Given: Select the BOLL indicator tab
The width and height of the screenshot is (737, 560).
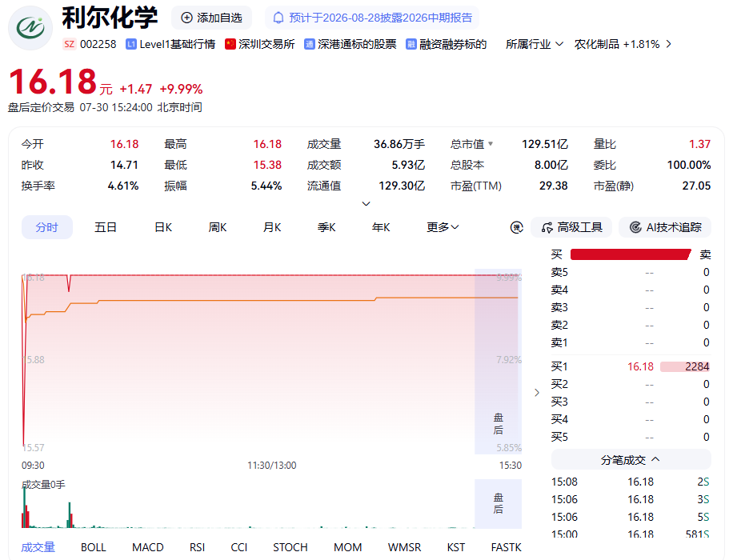Looking at the screenshot, I should (94, 547).
